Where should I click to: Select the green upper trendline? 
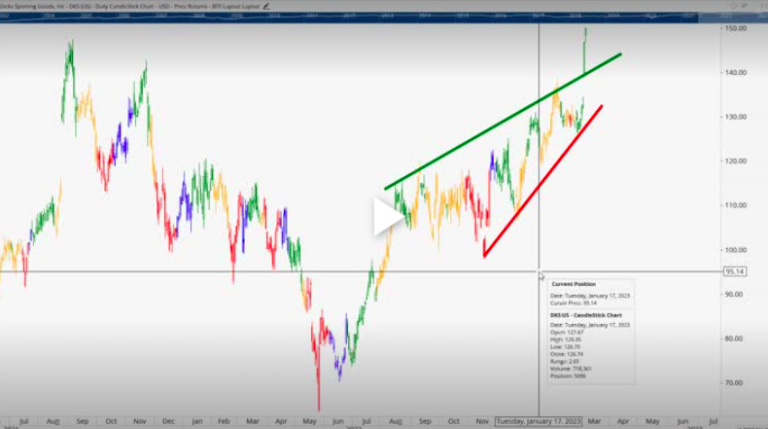[x=500, y=121]
